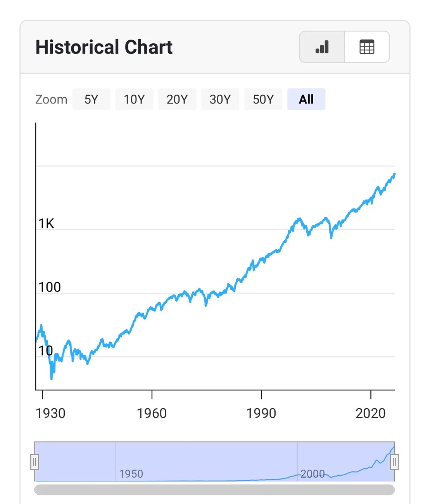
Task: Click the 1950 marker in navigator
Action: 131,474
